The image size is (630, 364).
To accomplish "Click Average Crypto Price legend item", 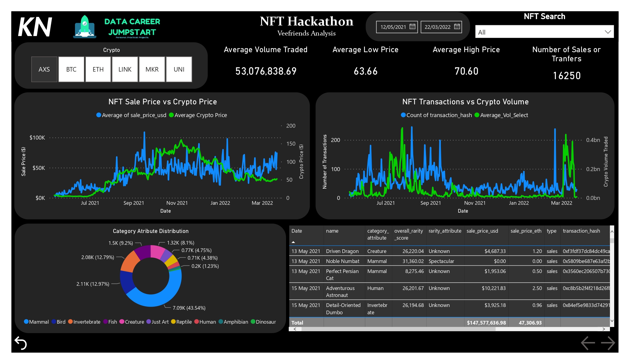I will (198, 115).
